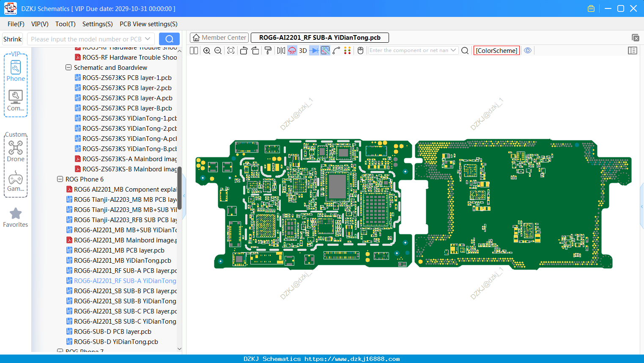Open the Member Center tab
644x363 pixels.
pyautogui.click(x=219, y=38)
